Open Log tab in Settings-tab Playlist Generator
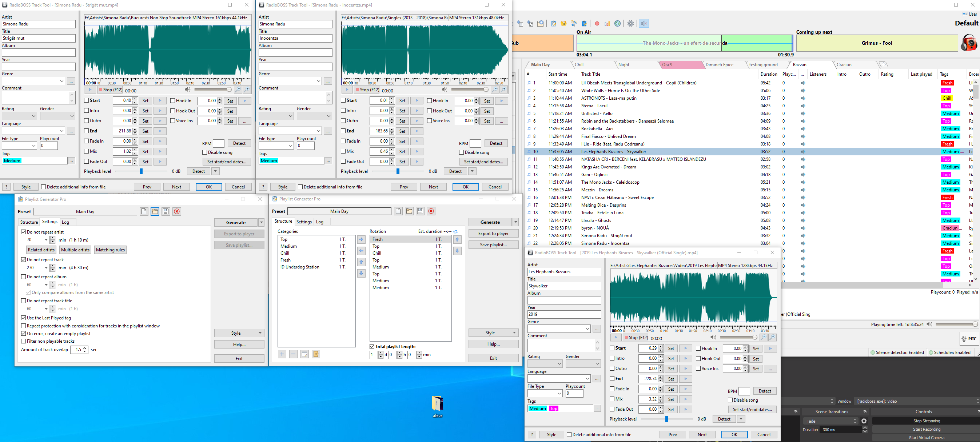The image size is (980, 442). click(65, 222)
